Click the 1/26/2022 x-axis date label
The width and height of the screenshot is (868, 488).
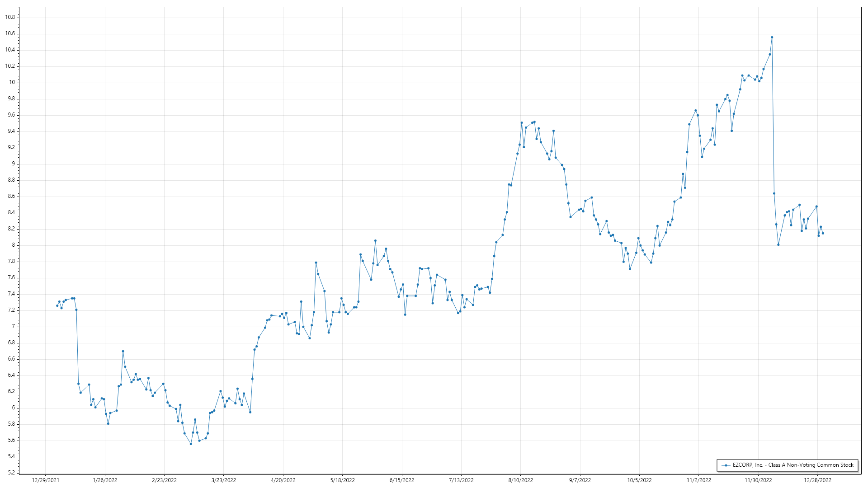tap(105, 480)
